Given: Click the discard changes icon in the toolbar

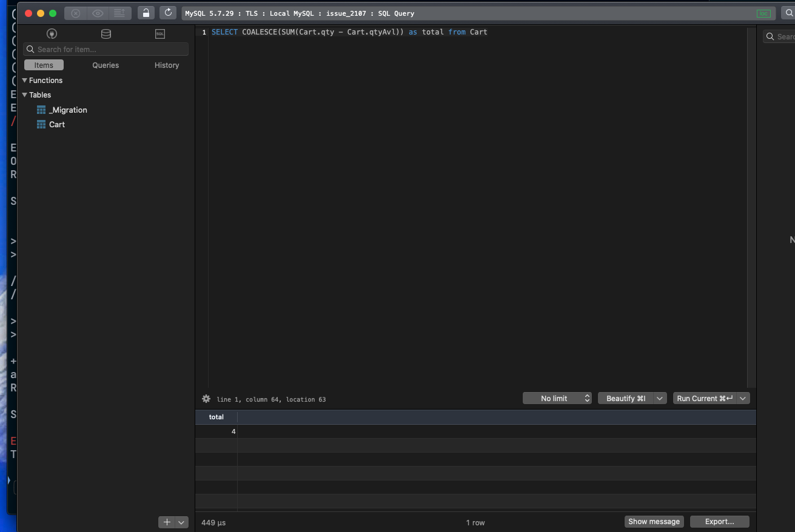Looking at the screenshot, I should (x=75, y=13).
